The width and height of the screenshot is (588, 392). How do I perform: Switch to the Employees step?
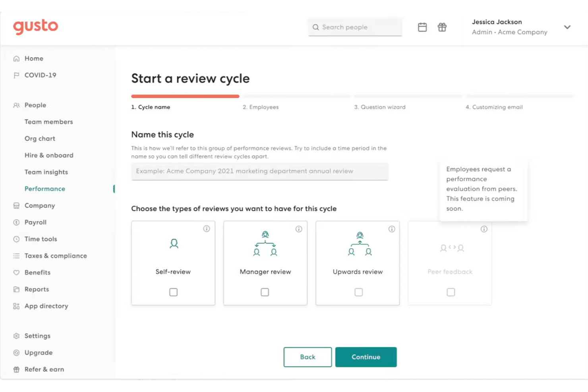[x=261, y=107]
